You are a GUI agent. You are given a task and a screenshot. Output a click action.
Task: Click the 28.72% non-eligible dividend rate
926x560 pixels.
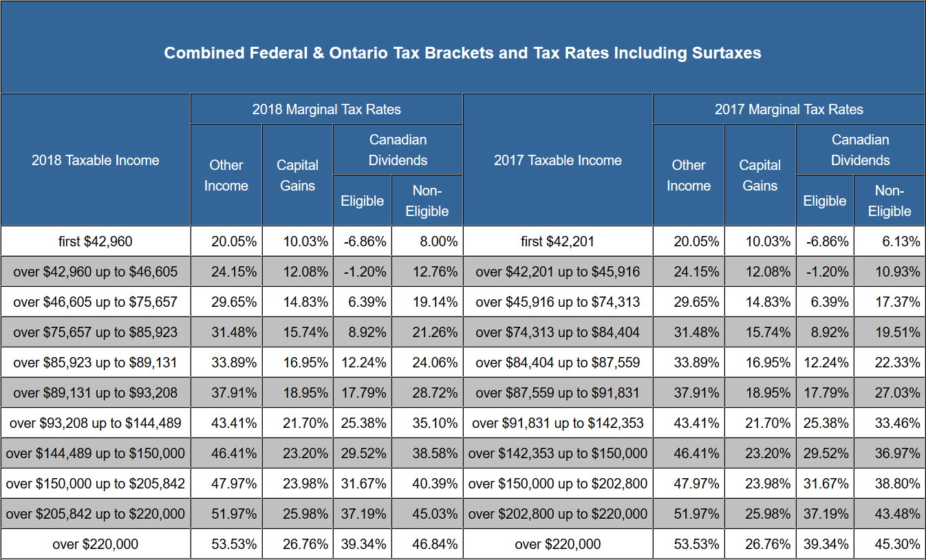[x=427, y=392]
